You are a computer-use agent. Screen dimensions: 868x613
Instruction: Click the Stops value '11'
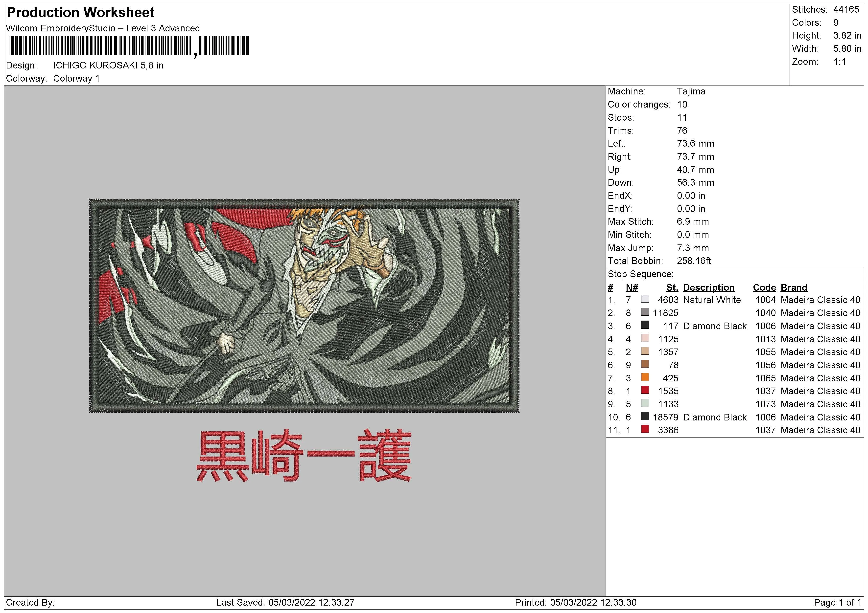pos(682,117)
